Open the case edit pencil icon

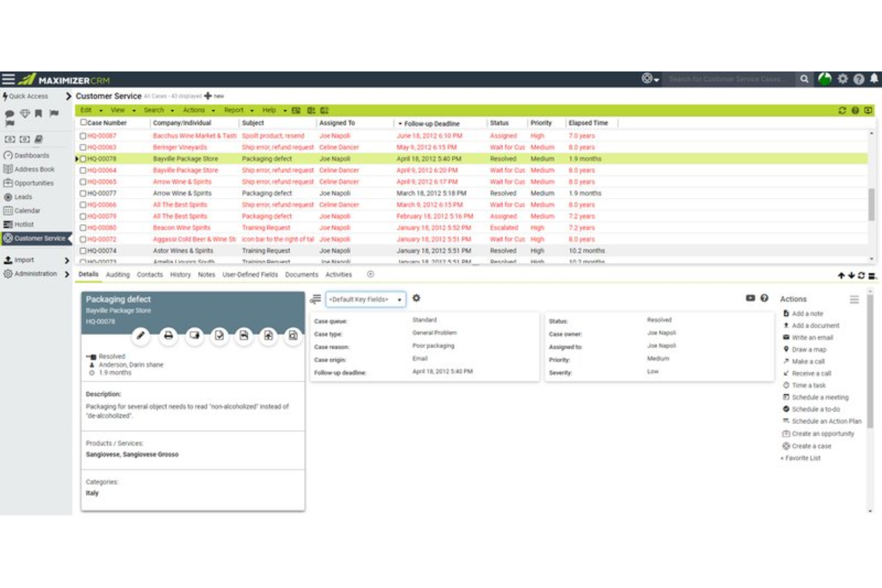[x=141, y=336]
